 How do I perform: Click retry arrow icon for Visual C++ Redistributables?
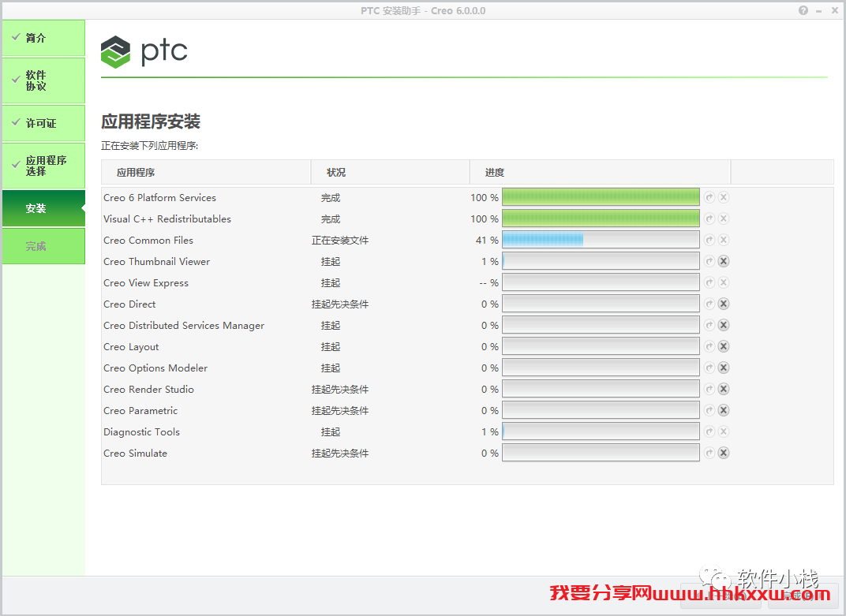point(709,218)
